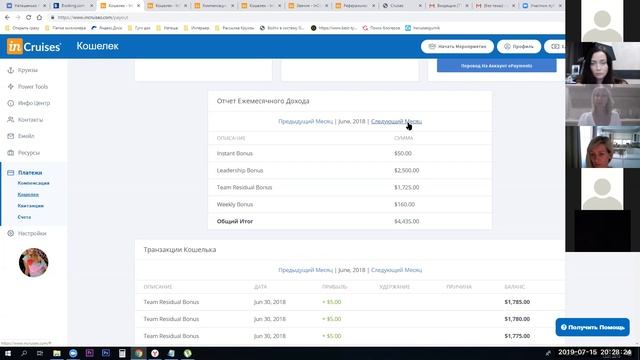Open Открыть сразу bookmark folder

point(22,28)
